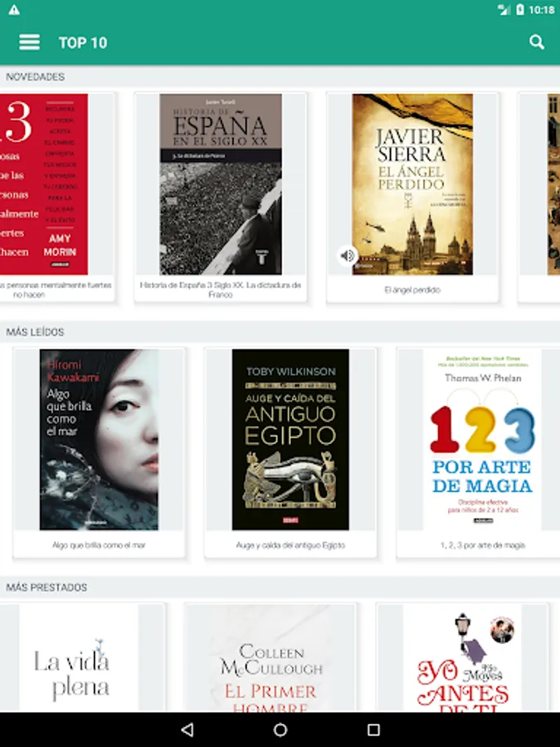Select the title '1, 2, 3 por arte de magia'
The height and width of the screenshot is (747, 560).
(482, 545)
